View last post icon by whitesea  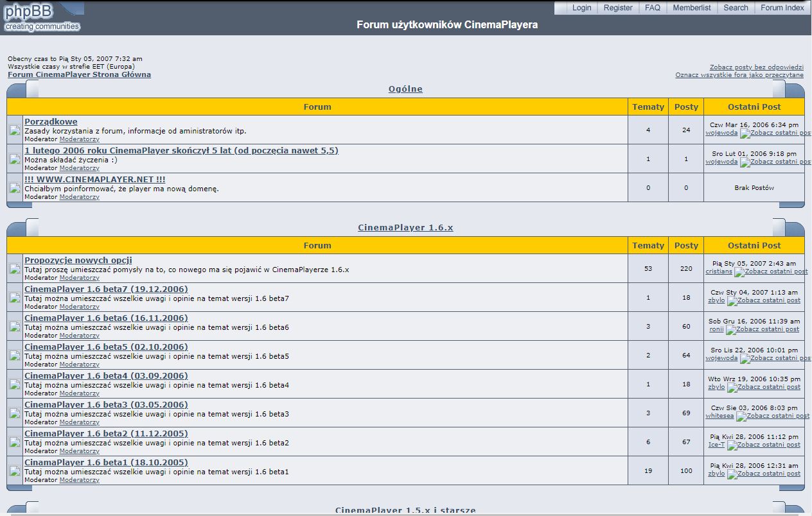773,416
